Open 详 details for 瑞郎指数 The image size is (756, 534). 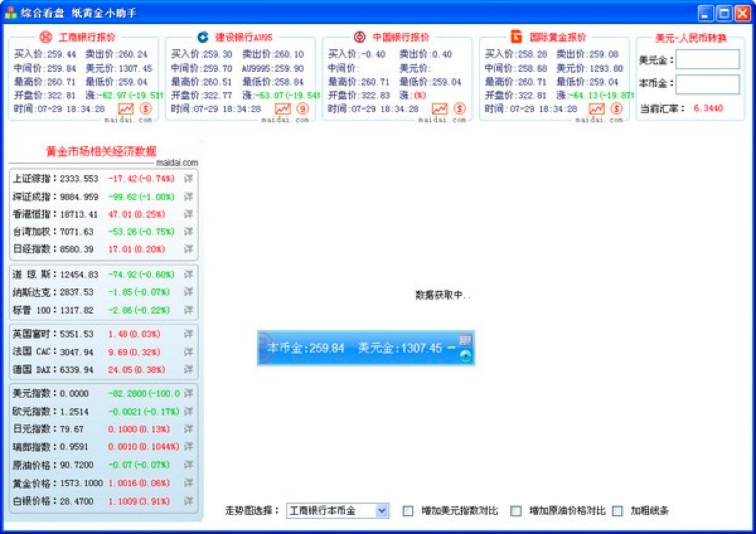point(188,446)
